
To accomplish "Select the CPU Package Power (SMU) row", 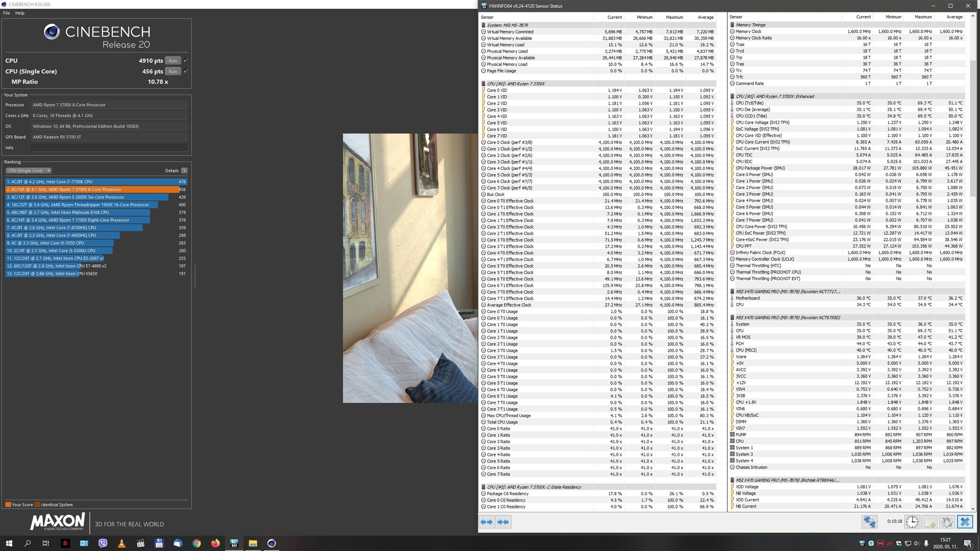I will (847, 168).
